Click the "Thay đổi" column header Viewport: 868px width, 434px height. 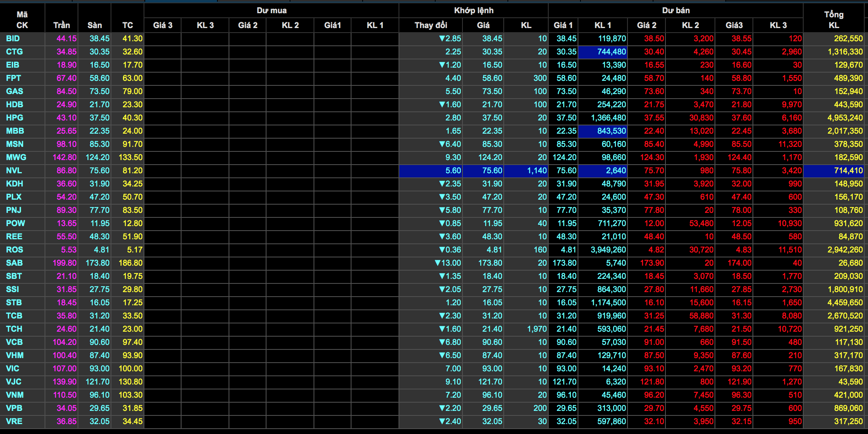point(431,25)
